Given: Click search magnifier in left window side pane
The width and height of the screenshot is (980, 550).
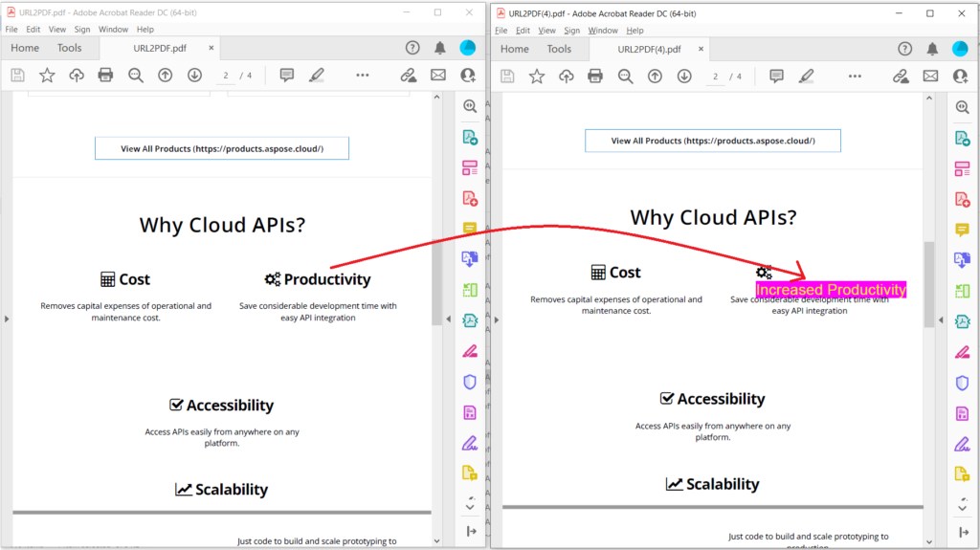Looking at the screenshot, I should click(x=470, y=106).
